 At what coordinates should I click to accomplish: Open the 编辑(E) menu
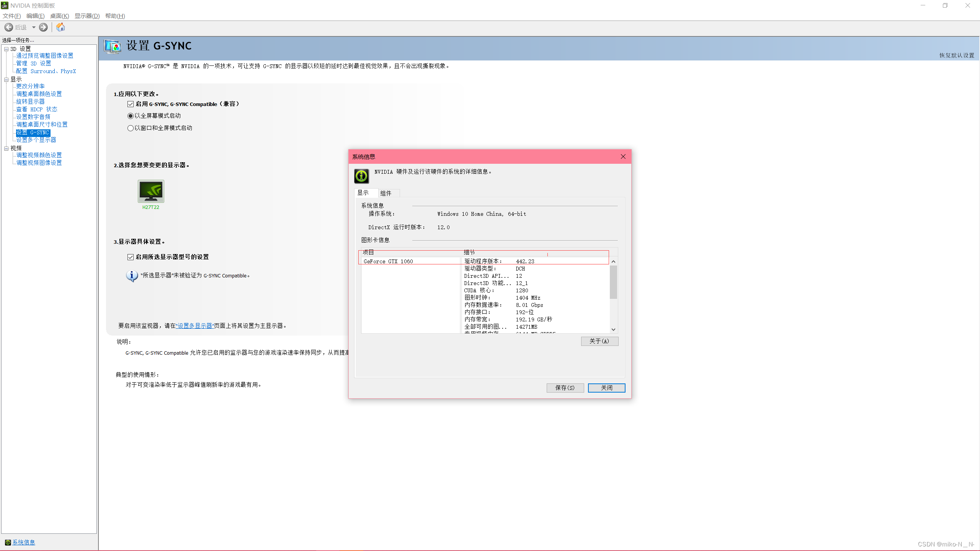pyautogui.click(x=36, y=16)
